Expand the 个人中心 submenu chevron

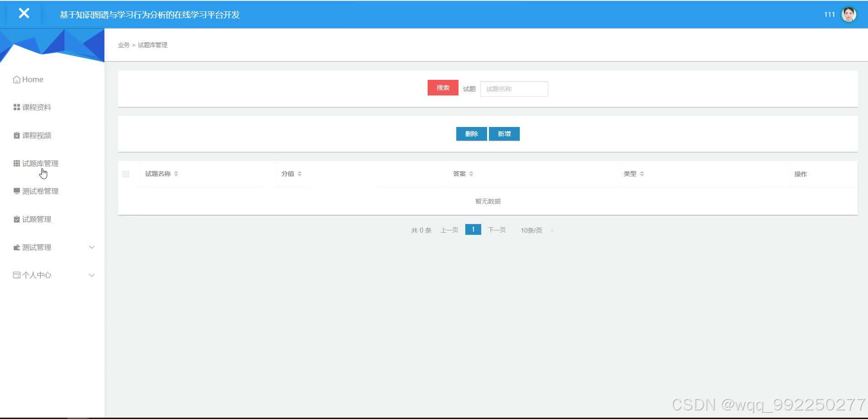click(92, 275)
